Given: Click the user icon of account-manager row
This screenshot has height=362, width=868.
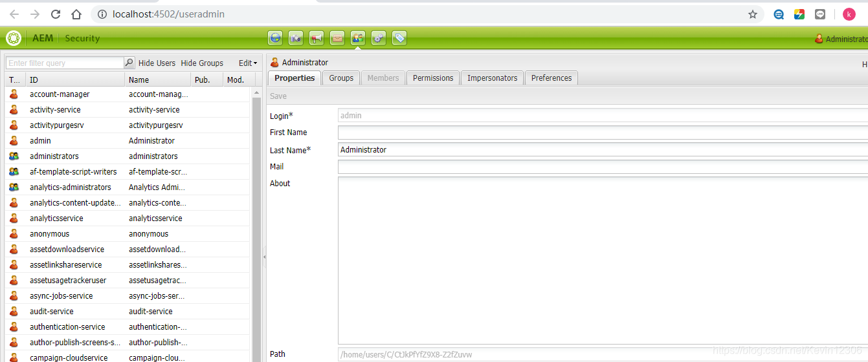Looking at the screenshot, I should 14,94.
